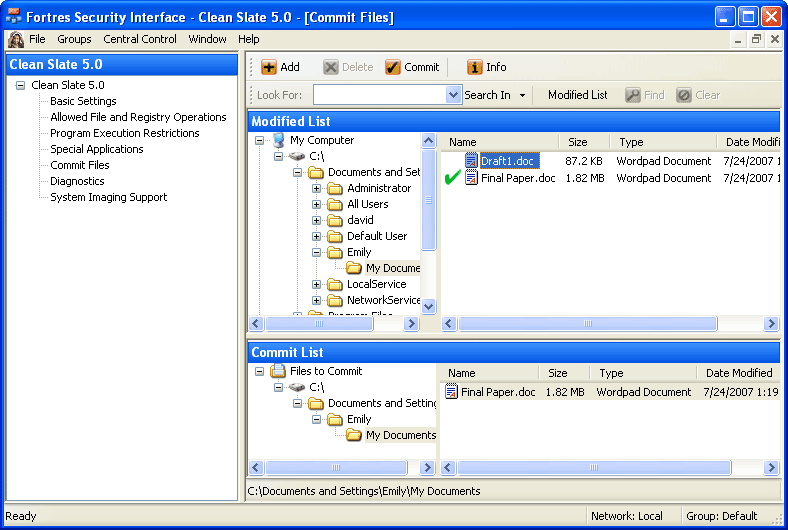Expand the david folder node
This screenshot has height=530, width=788.
(316, 221)
